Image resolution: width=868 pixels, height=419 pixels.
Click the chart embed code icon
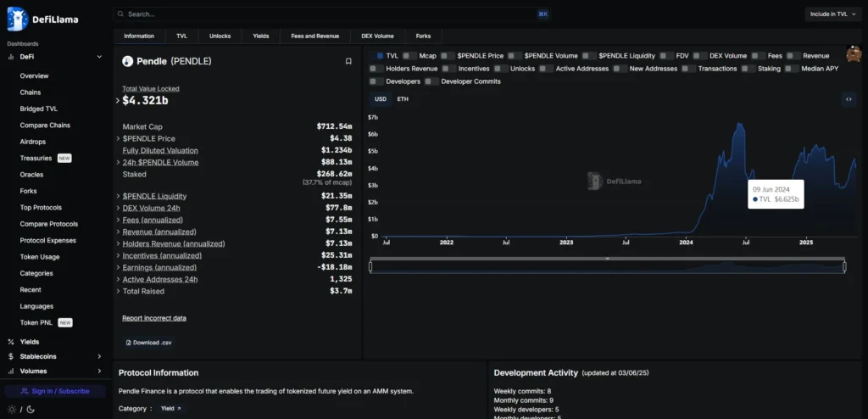tap(849, 99)
